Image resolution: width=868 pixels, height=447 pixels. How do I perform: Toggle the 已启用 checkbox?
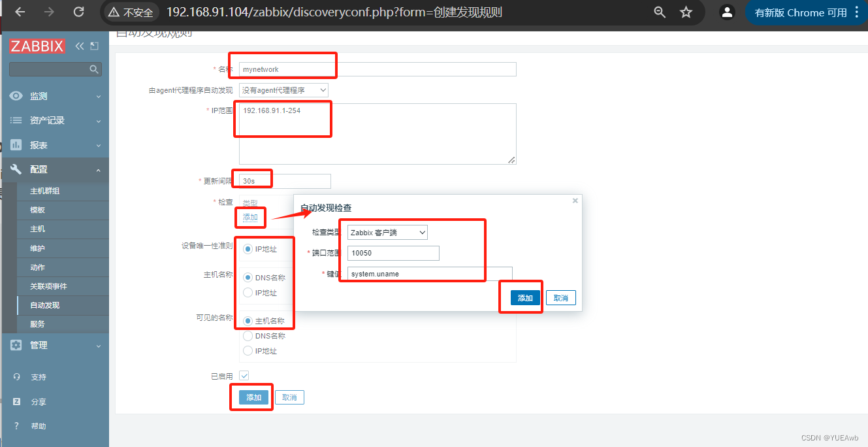[244, 376]
